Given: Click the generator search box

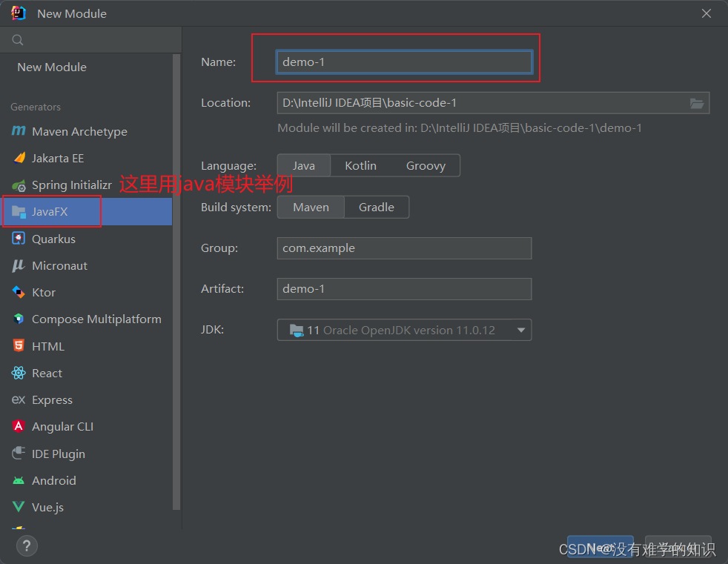Looking at the screenshot, I should (91, 40).
